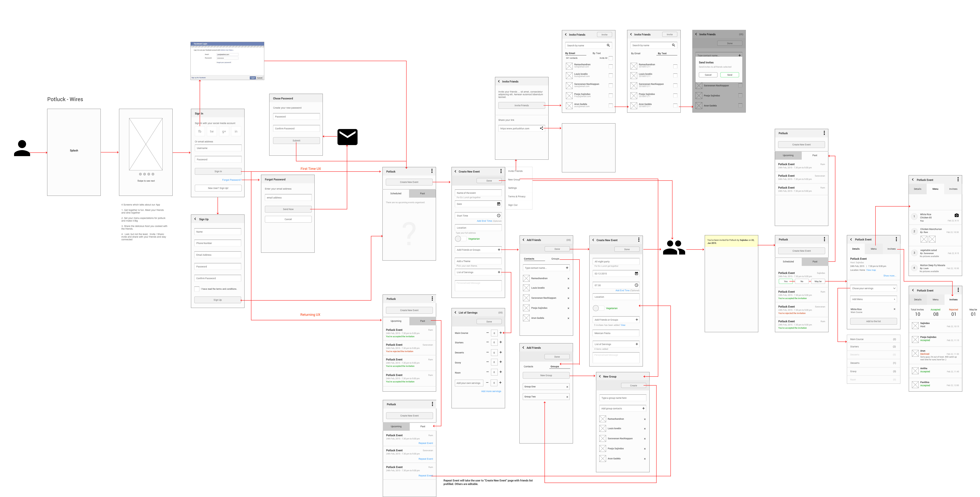Select the Sign Out menu entry
This screenshot has height=497, width=980.
point(513,205)
